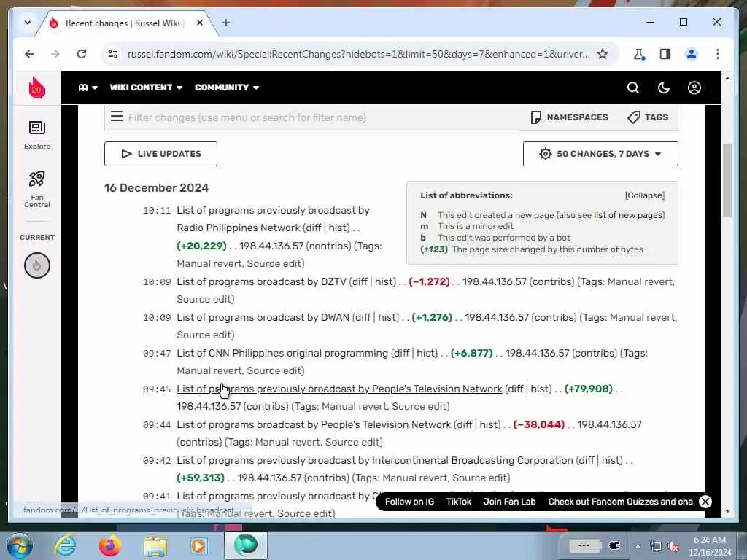The image size is (747, 560).
Task: Open the user account avatar icon
Action: point(694,87)
